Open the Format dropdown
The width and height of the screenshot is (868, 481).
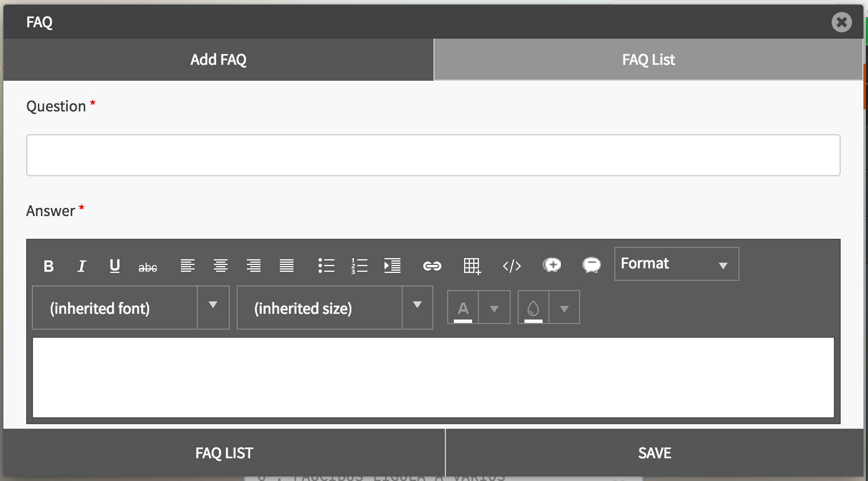(x=676, y=264)
